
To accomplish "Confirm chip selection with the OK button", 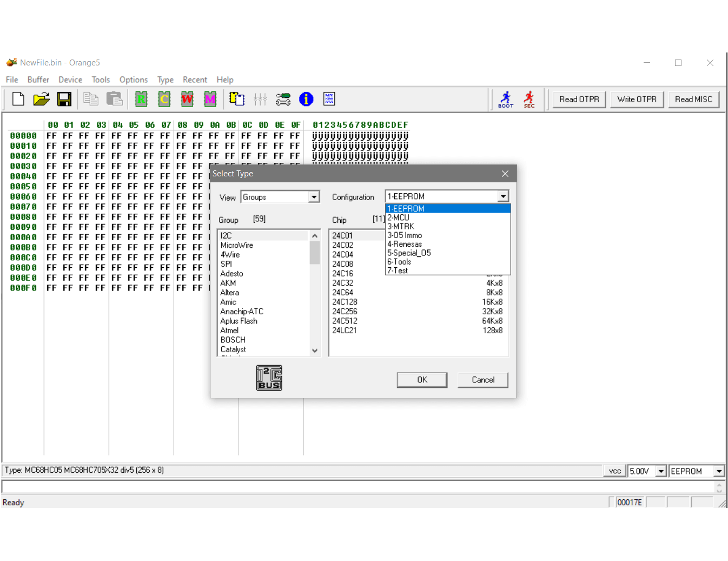I will (422, 380).
